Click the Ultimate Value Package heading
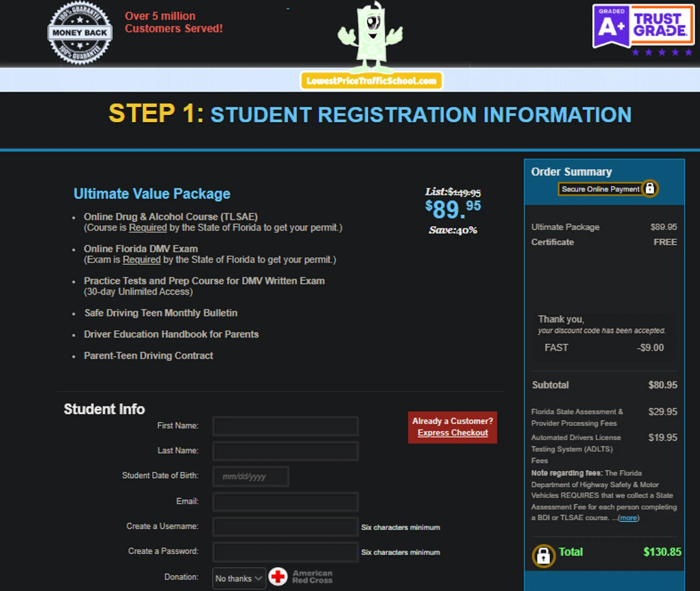Image resolution: width=700 pixels, height=591 pixels. pos(152,194)
